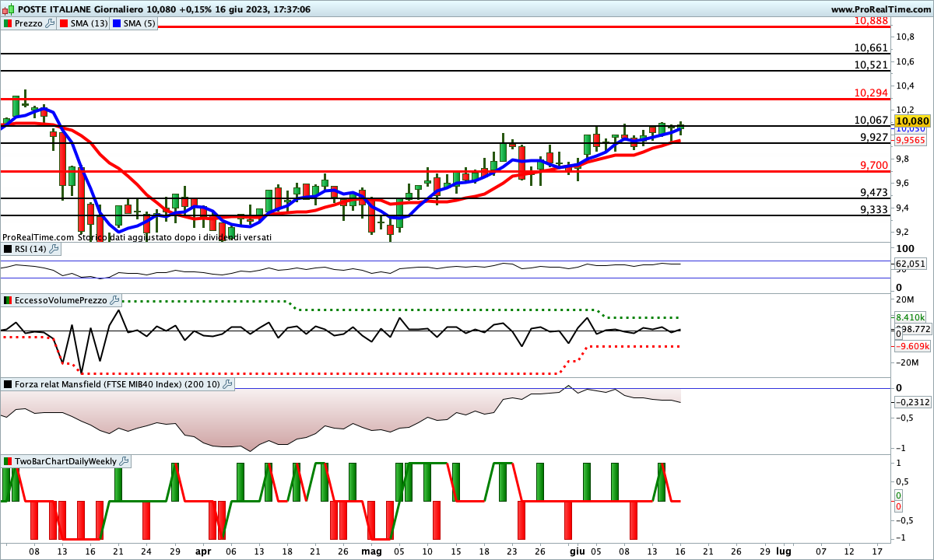This screenshot has width=934, height=560.
Task: Click the 10,067 level label
Action: tap(871, 120)
